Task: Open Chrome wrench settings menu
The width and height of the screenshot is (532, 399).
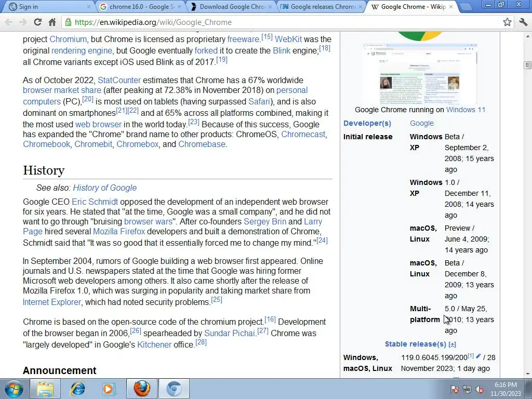Action: [x=523, y=22]
